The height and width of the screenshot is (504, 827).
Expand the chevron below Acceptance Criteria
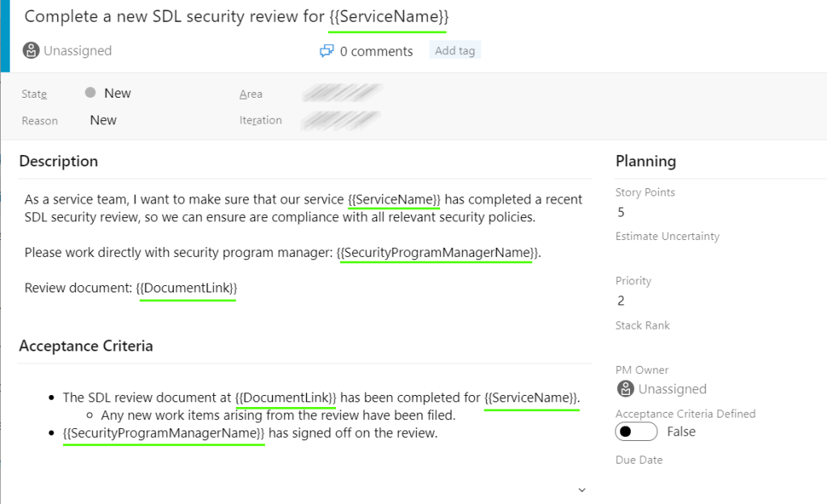pyautogui.click(x=581, y=489)
